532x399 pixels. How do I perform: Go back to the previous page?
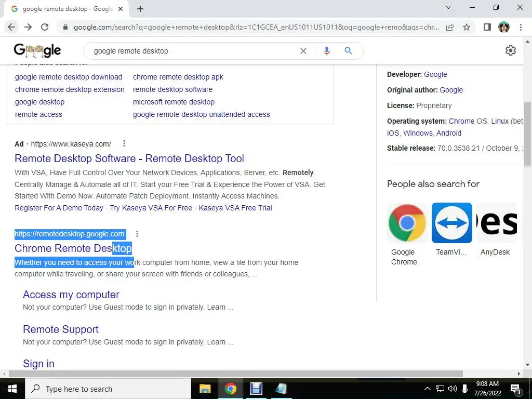(x=11, y=27)
